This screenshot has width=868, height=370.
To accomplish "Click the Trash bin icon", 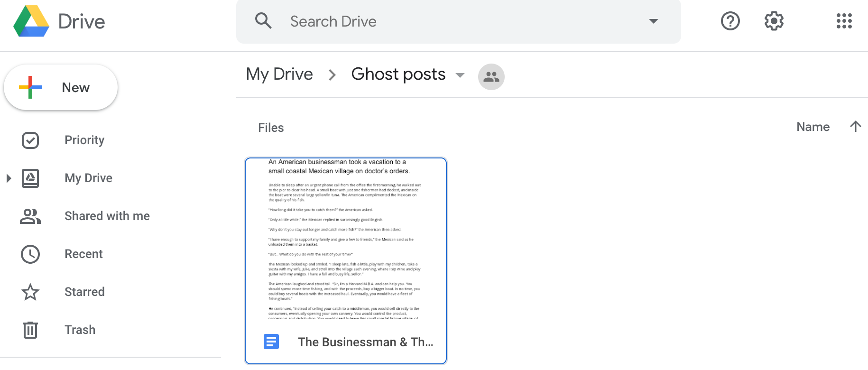I will [x=30, y=330].
